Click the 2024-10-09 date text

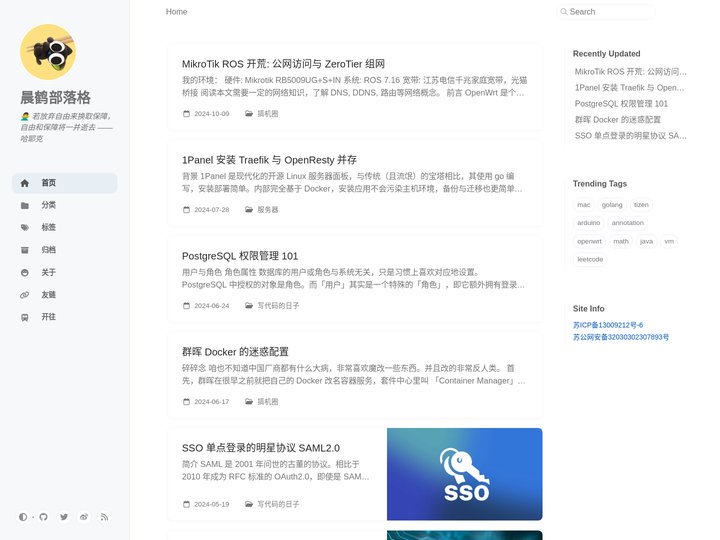pos(212,113)
